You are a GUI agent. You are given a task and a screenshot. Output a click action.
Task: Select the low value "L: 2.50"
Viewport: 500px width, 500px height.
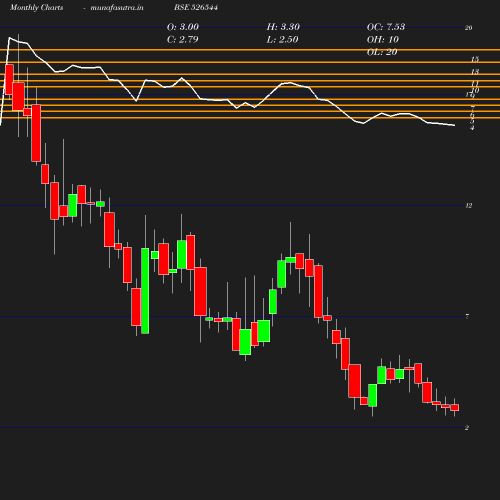(x=282, y=39)
